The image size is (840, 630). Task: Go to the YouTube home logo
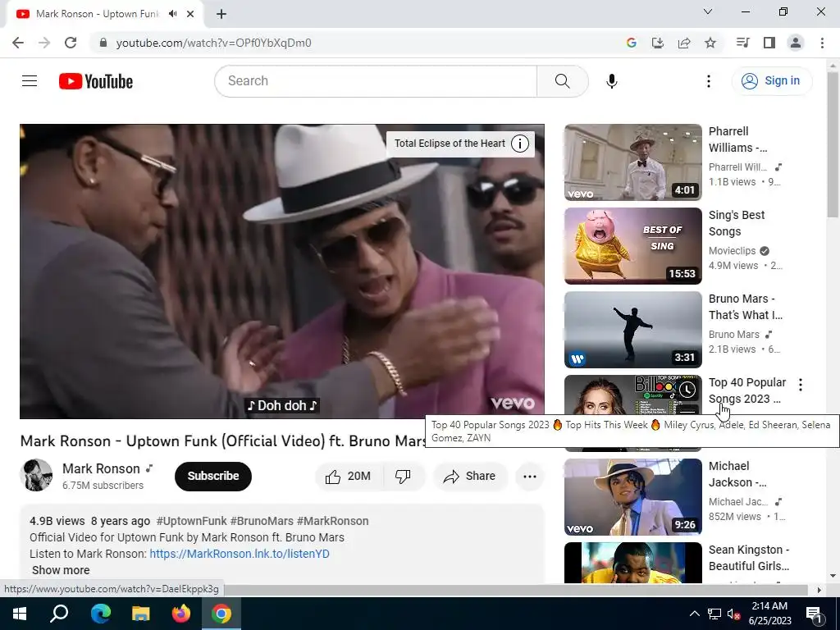(96, 81)
